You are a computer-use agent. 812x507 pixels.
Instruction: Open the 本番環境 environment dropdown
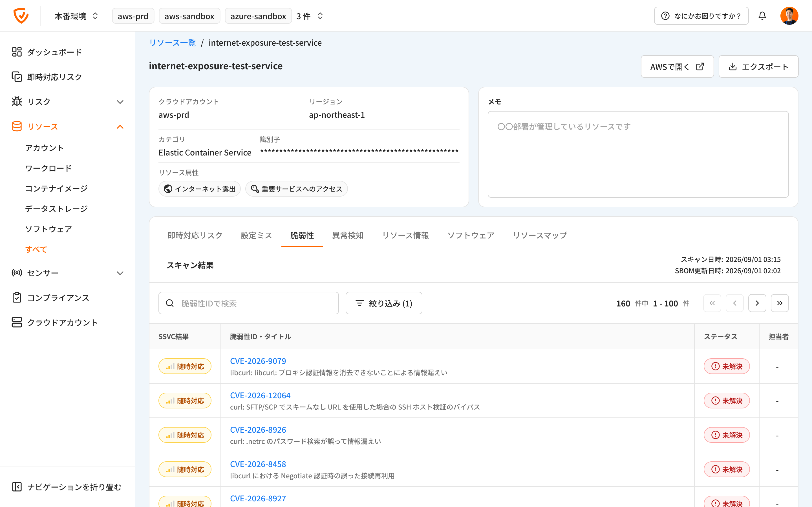click(76, 16)
